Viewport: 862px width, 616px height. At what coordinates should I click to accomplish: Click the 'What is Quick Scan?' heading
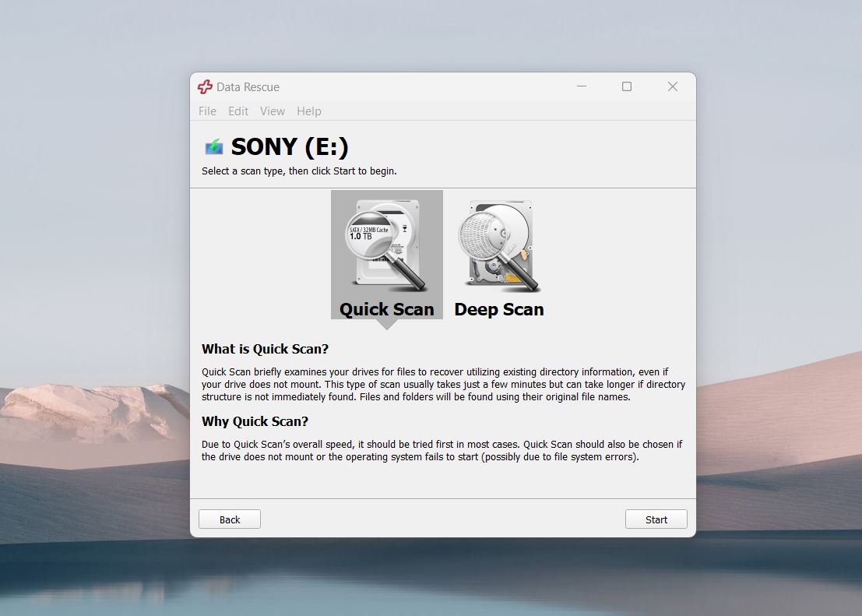(265, 349)
